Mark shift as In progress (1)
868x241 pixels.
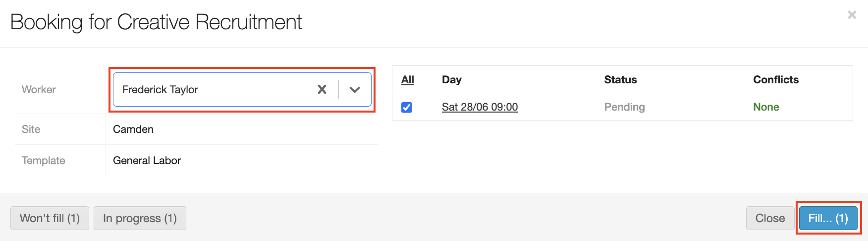pos(140,218)
